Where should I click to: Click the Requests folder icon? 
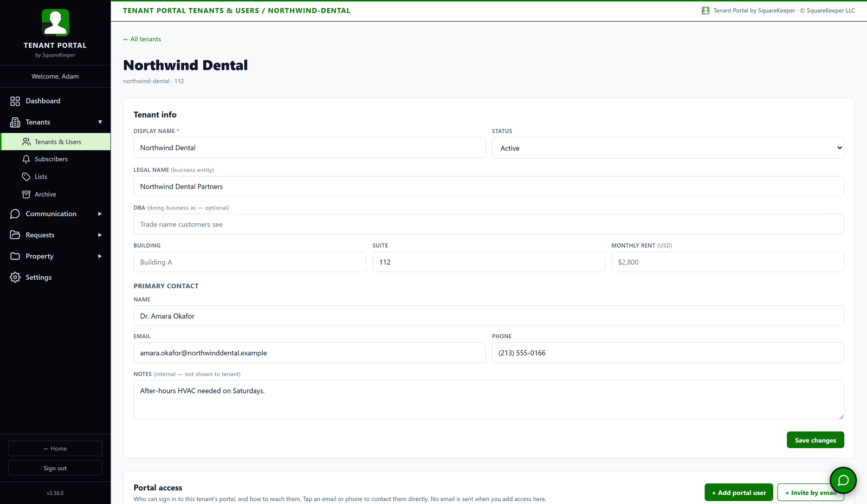click(15, 235)
